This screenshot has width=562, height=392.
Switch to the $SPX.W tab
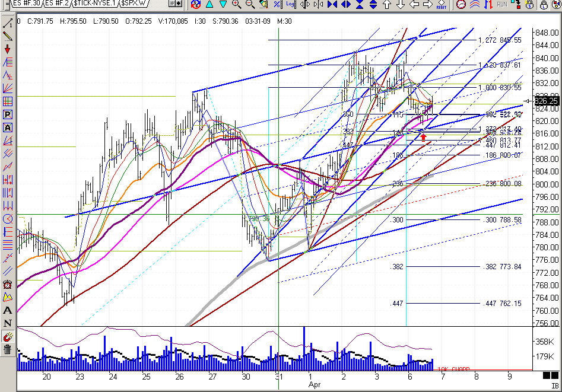coord(133,4)
